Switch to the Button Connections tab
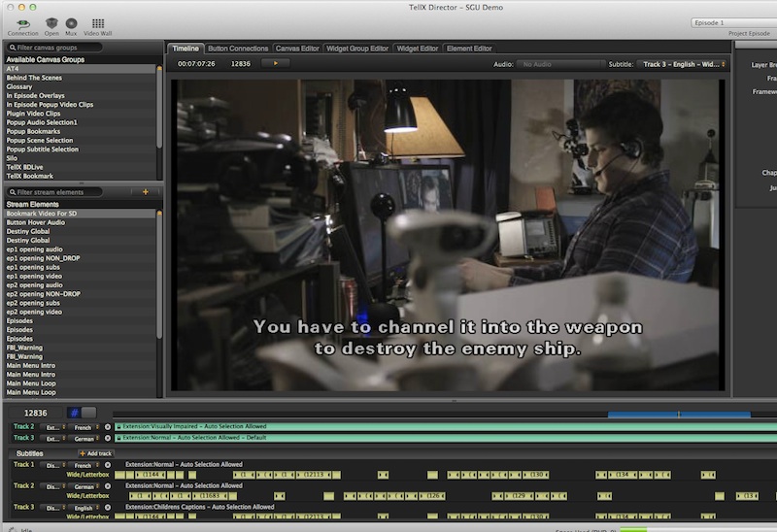The height and width of the screenshot is (532, 777). click(x=238, y=49)
